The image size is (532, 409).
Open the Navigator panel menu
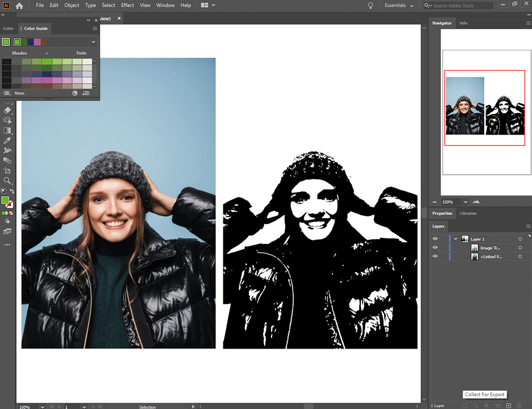coord(528,23)
